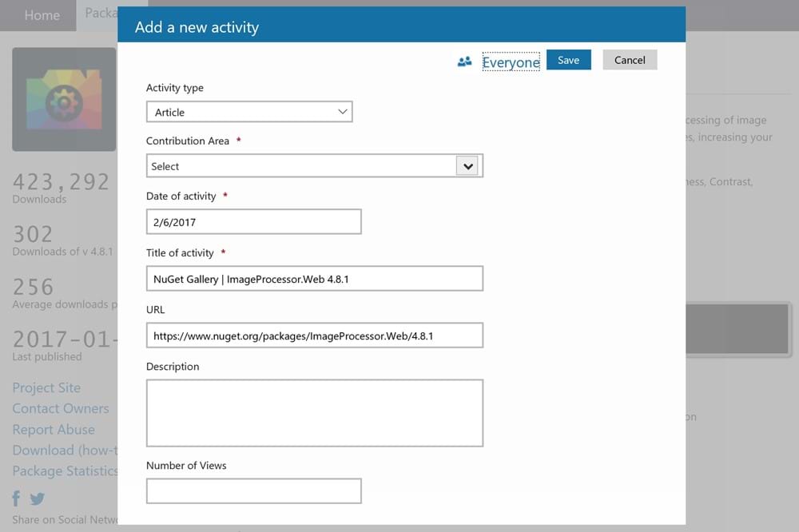Image resolution: width=799 pixels, height=532 pixels.
Task: Click the URL input field
Action: [314, 335]
